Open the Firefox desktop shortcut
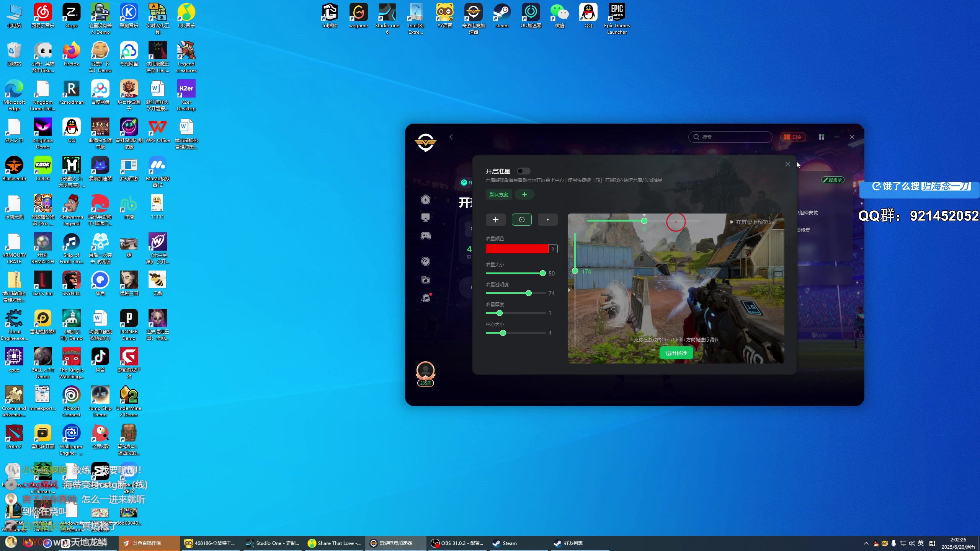Screen dimensions: 980x551 pos(72,54)
